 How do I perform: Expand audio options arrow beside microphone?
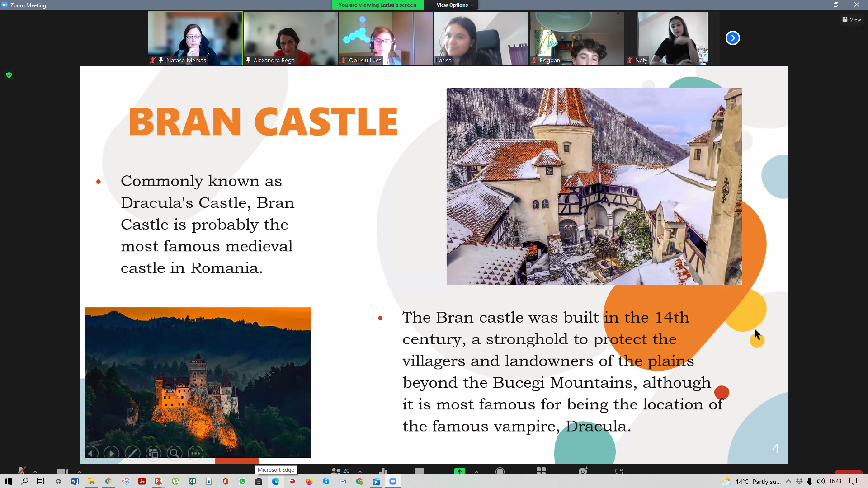[35, 471]
